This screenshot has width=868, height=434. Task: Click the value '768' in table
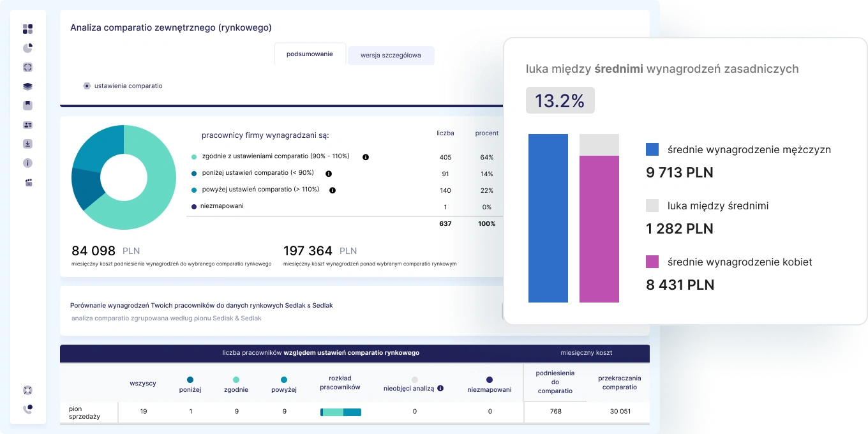(556, 411)
